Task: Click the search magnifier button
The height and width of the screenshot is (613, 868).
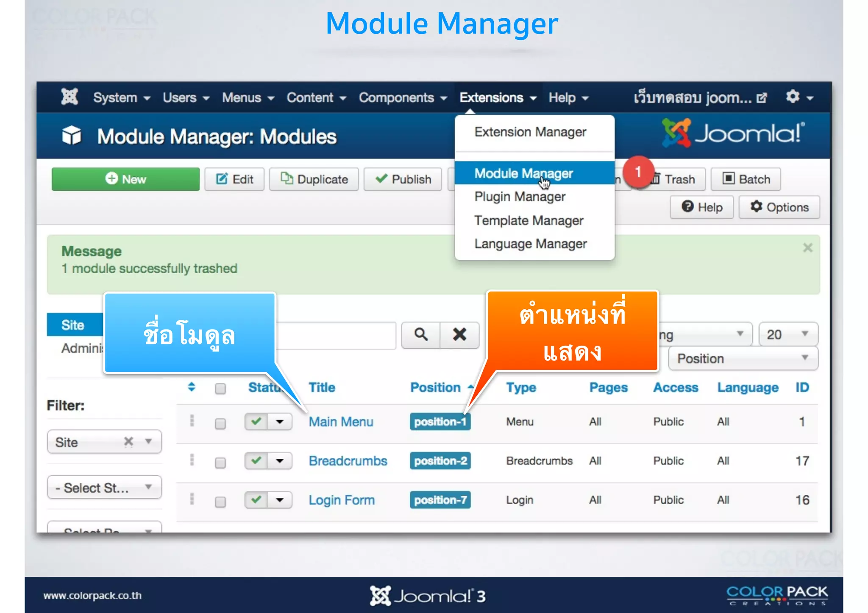Action: click(421, 335)
